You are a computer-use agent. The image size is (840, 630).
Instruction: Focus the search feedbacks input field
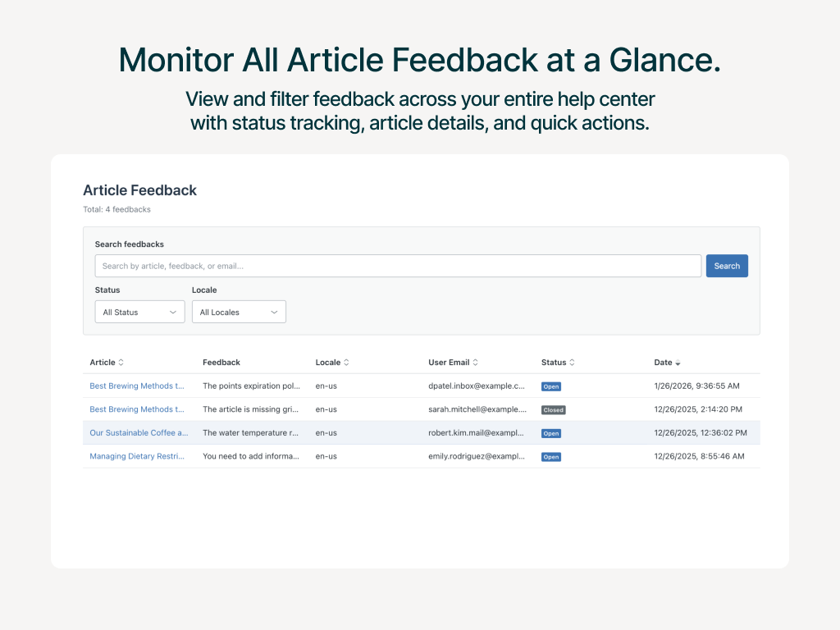(398, 266)
